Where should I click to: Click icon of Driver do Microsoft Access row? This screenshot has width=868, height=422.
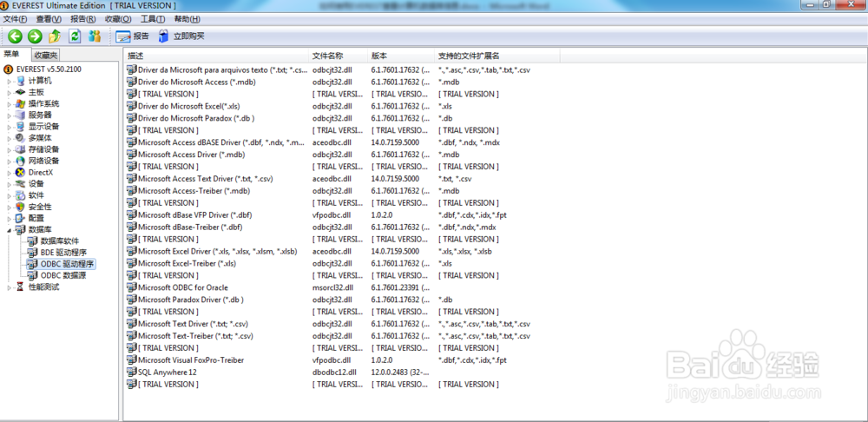(x=132, y=82)
